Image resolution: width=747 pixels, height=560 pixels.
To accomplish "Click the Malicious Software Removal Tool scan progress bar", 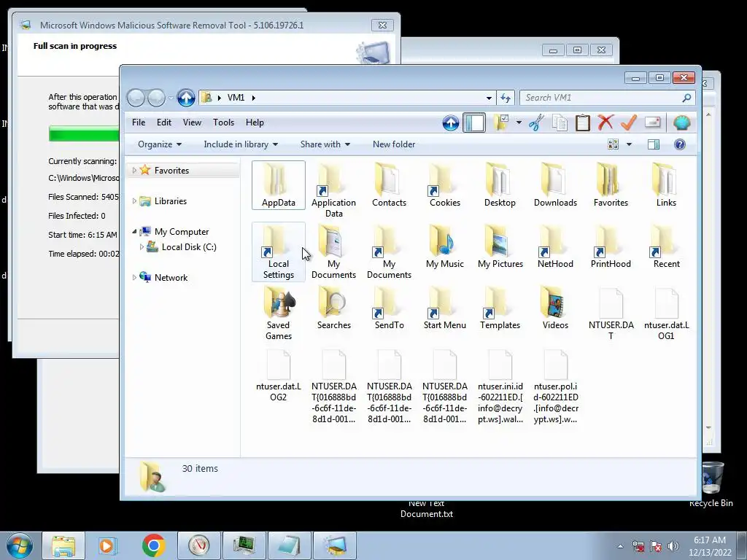I will pyautogui.click(x=84, y=133).
